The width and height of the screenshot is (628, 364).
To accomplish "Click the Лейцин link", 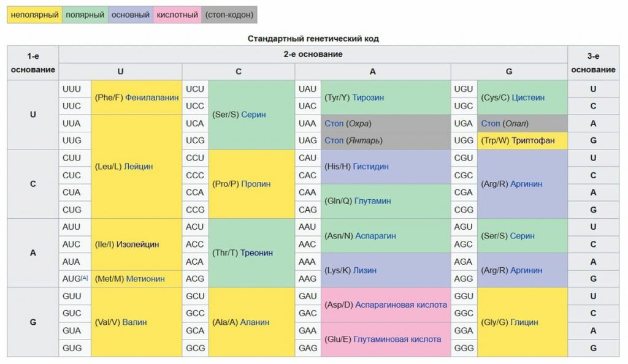I will click(x=138, y=166).
